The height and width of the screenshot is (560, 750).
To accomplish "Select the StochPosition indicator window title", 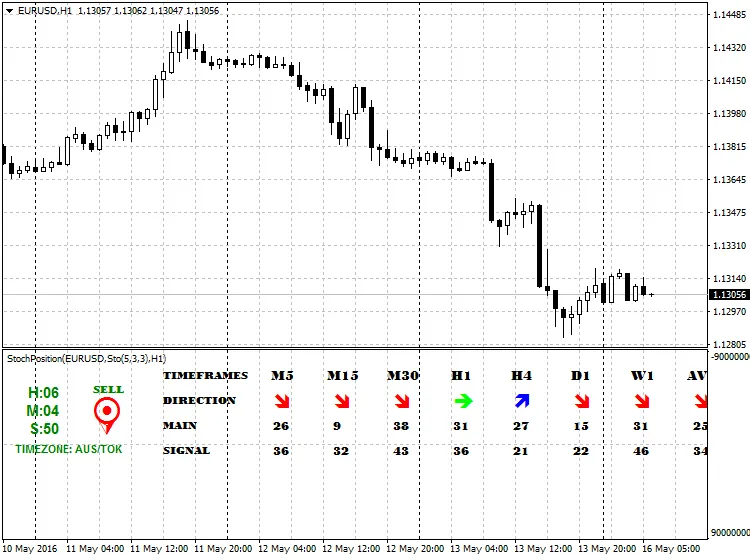I will [86, 358].
